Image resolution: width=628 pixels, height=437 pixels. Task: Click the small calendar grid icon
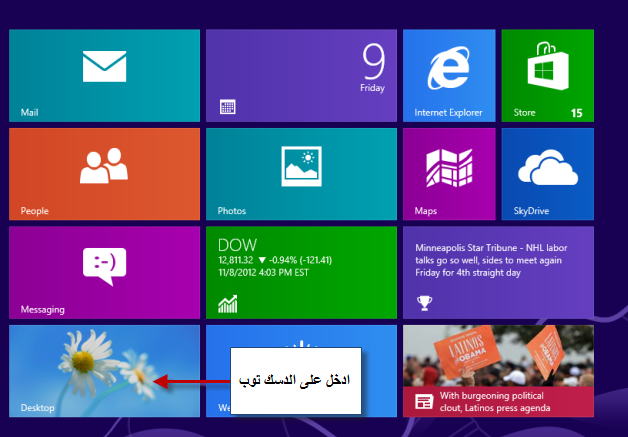click(x=227, y=106)
